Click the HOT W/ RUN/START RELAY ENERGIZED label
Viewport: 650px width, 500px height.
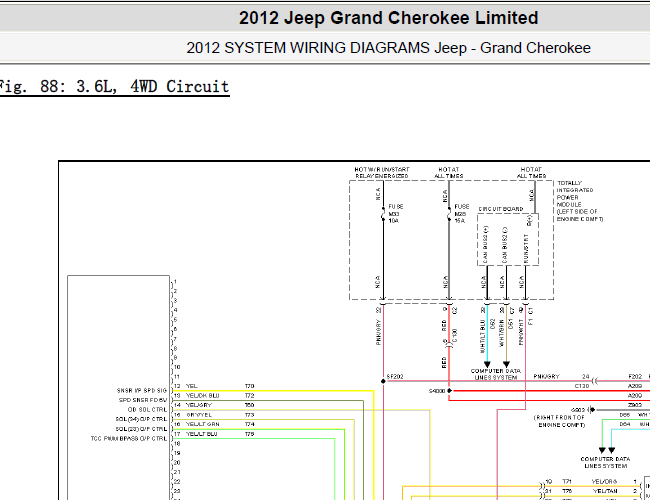(382, 173)
